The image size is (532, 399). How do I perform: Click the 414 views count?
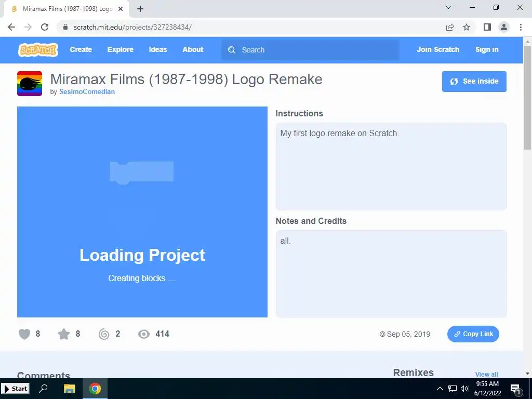162,334
